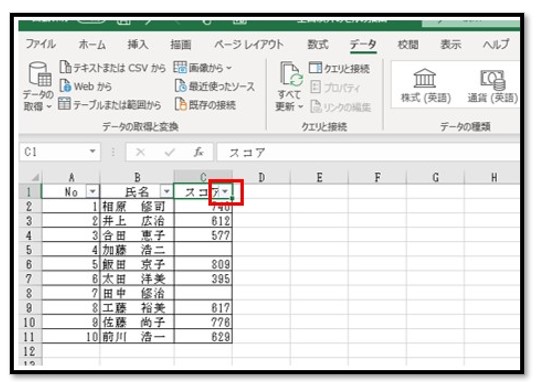Select row 5 header
538x382 pixels.
30,250
